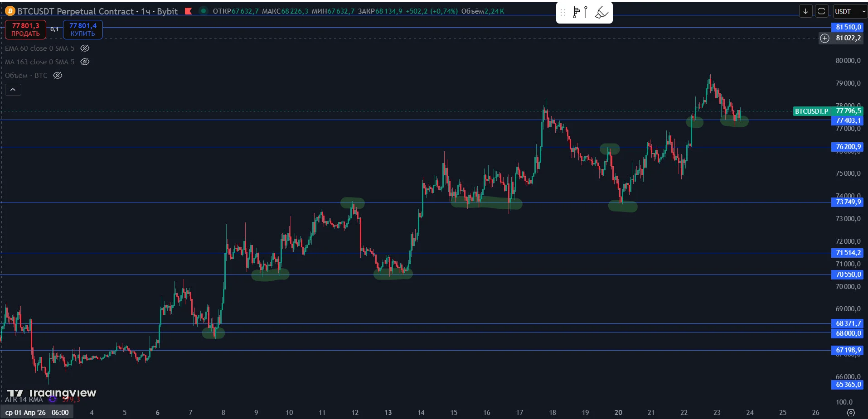Click the 68 371,7 price level label

(x=848, y=323)
